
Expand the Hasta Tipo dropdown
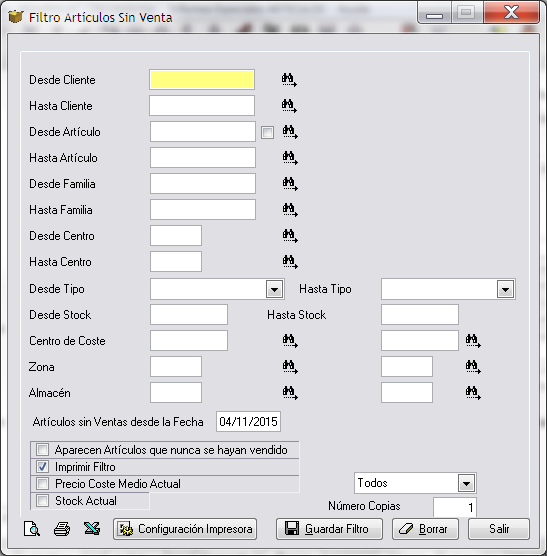pyautogui.click(x=506, y=289)
